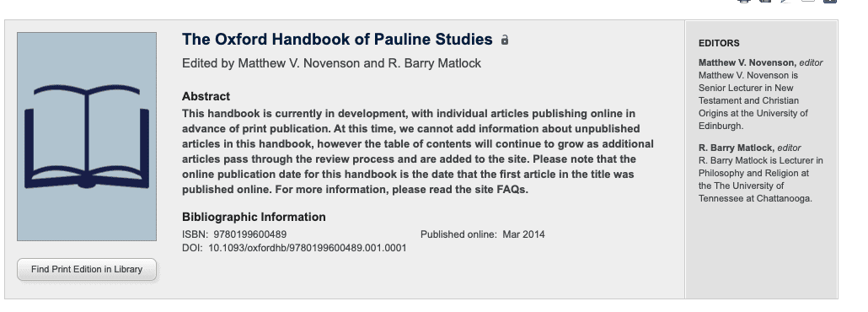Screen dimensions: 868x312
Task: Open The Oxford Handbook of Pauline Studies title
Action: pyautogui.click(x=337, y=40)
